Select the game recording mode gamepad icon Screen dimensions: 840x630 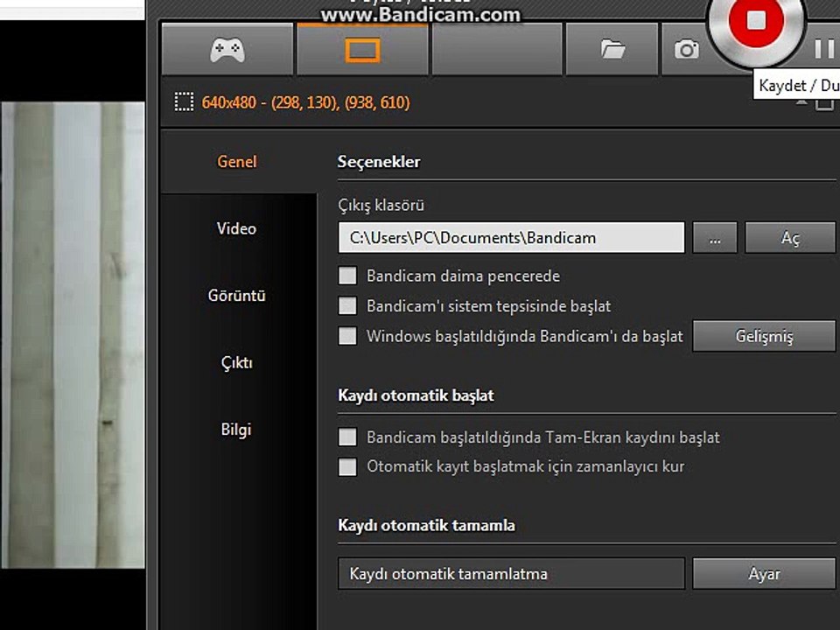227,50
